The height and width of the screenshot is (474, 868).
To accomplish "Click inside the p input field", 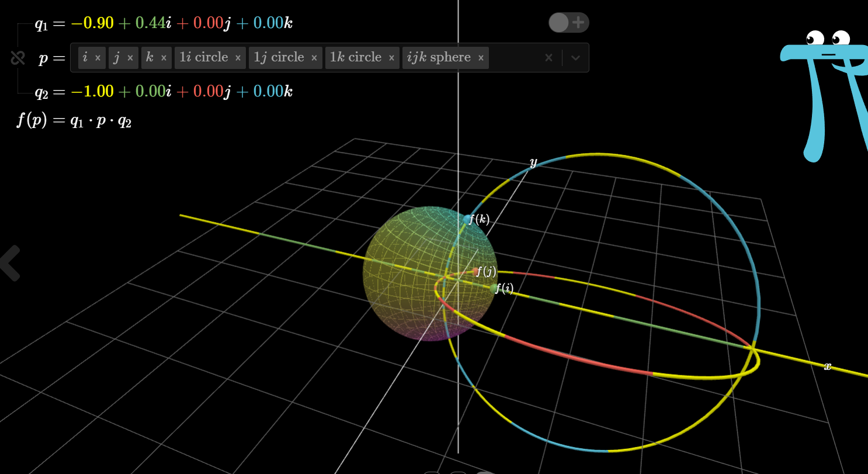I will pyautogui.click(x=514, y=57).
